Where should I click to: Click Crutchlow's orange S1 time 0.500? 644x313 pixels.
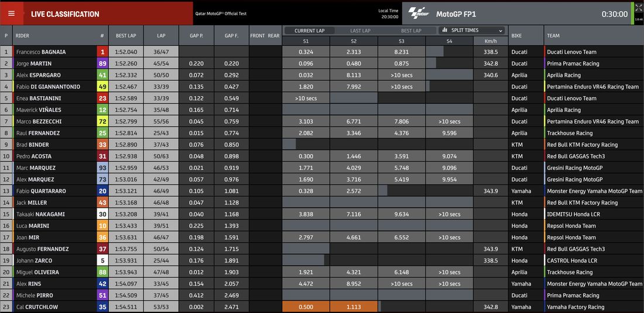(306, 307)
